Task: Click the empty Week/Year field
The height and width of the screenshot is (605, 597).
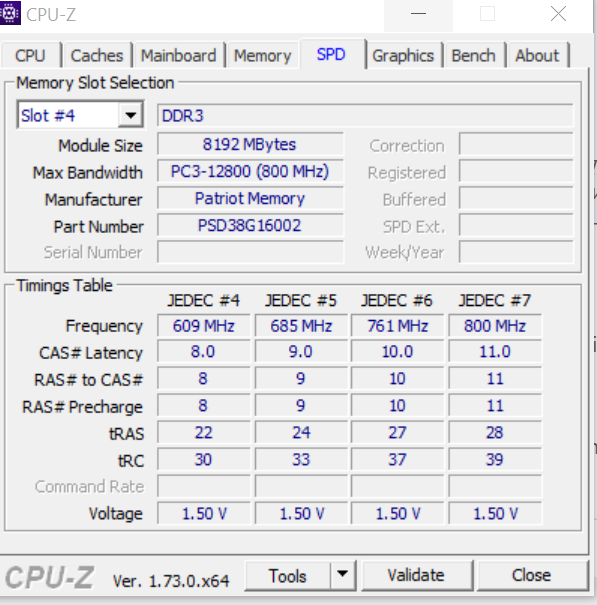Action: (x=516, y=252)
